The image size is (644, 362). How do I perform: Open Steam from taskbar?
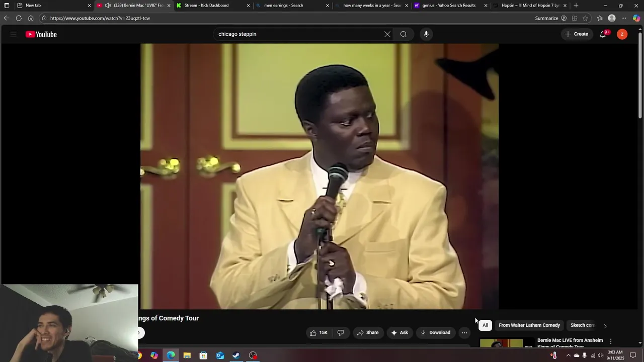236,355
